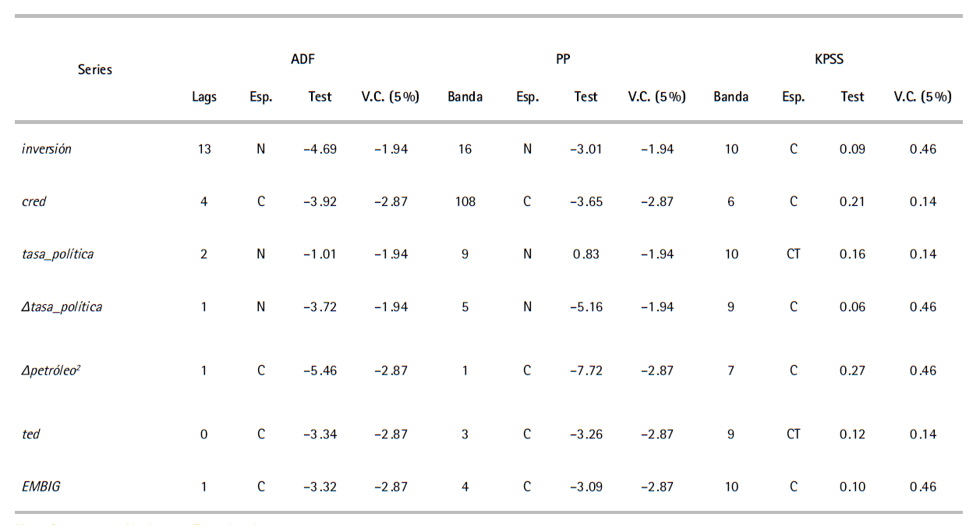Screen dimensions: 980x528
Task: Click the PP test value −5.16
Action: click(x=586, y=307)
